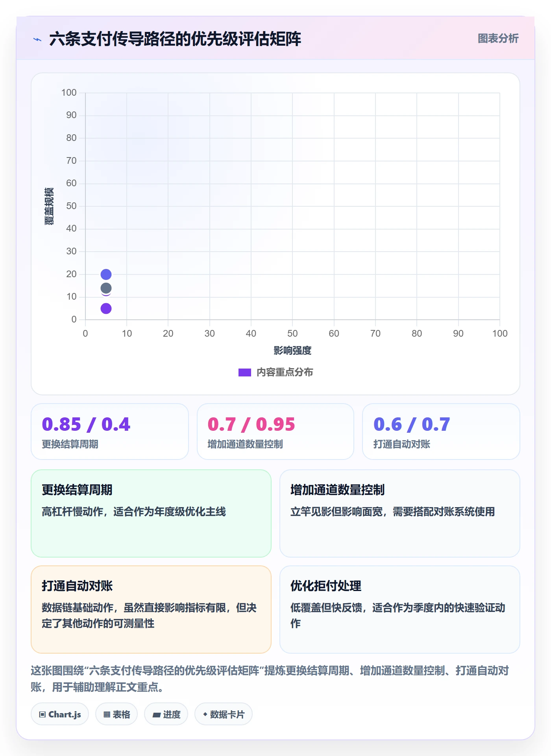Click the y-axis title 覆盖规模

pos(49,206)
